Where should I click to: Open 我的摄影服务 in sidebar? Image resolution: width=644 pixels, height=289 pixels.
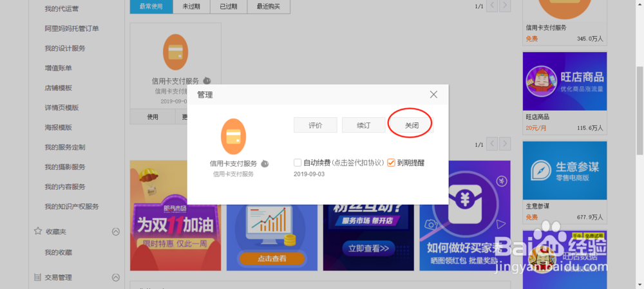click(x=65, y=167)
